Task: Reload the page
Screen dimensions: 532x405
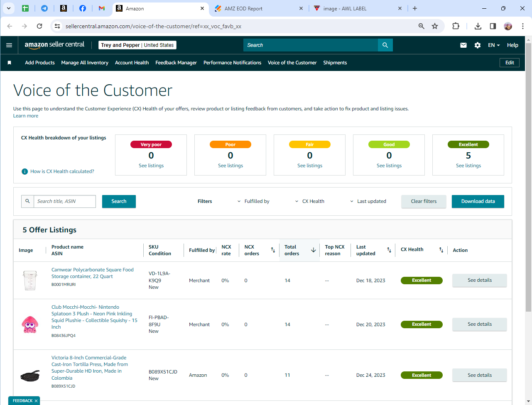Action: [x=39, y=26]
